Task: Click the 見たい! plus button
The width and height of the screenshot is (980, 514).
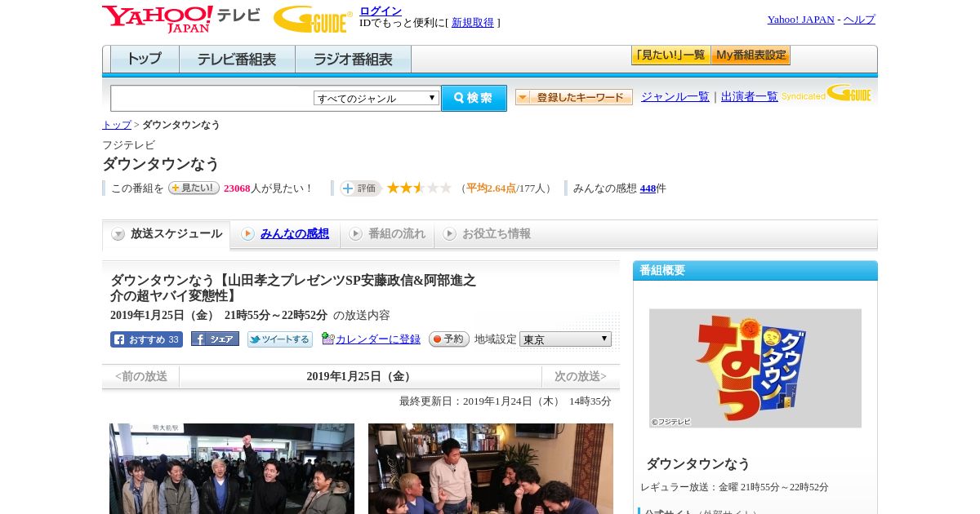Action: click(x=194, y=188)
